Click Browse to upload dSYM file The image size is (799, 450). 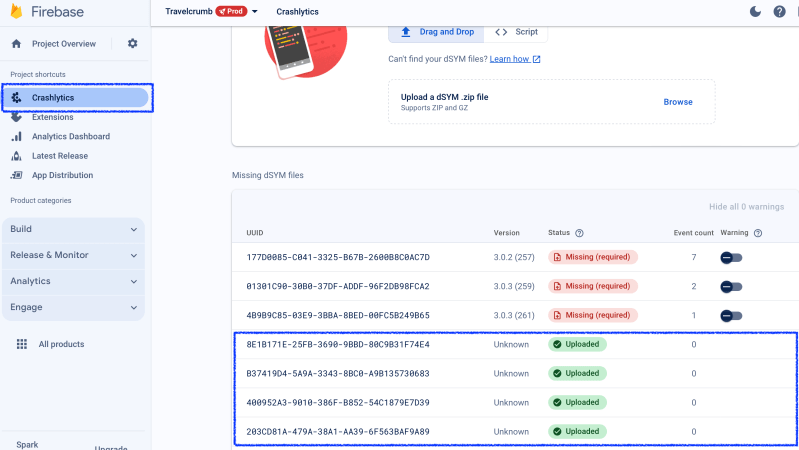677,102
